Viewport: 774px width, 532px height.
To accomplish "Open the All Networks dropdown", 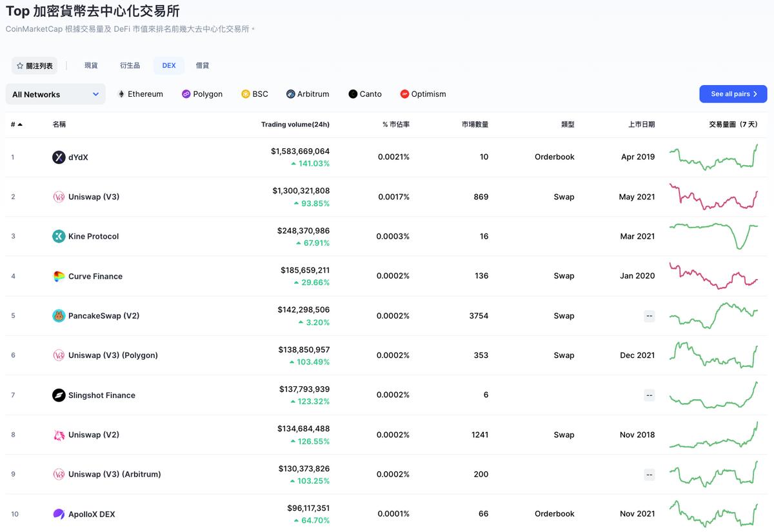I will tap(55, 94).
